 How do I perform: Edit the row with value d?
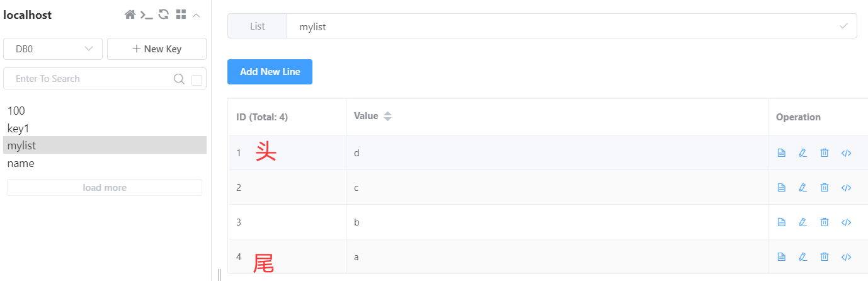pyautogui.click(x=802, y=153)
